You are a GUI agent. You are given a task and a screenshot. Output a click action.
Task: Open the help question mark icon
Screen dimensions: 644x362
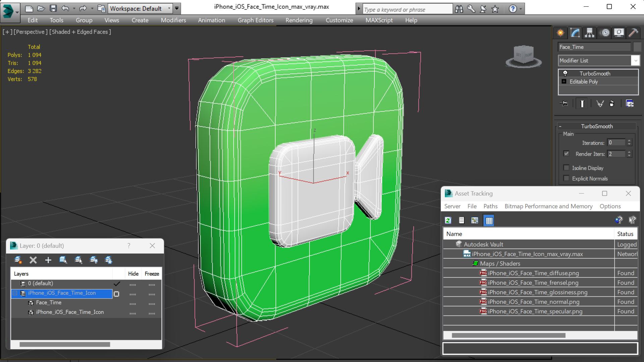coord(513,9)
